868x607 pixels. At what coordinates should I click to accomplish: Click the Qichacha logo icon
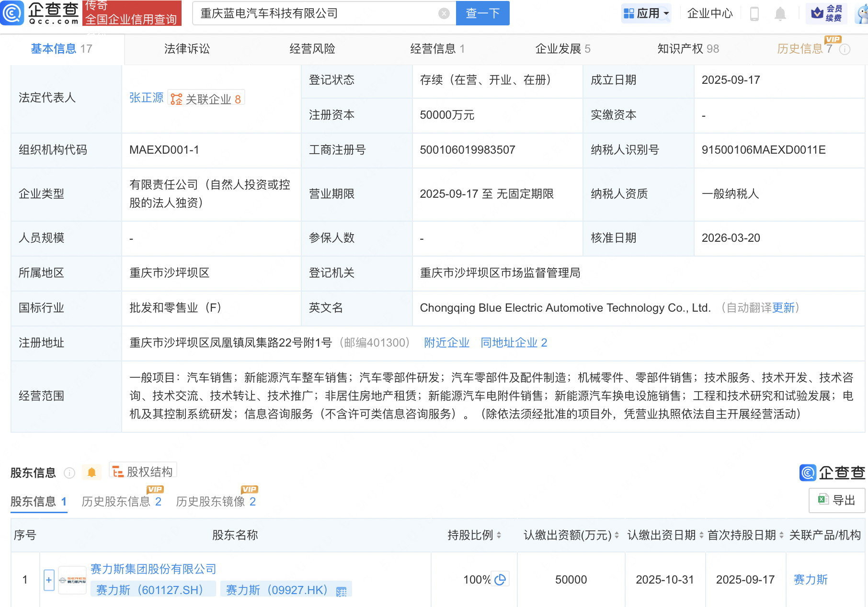[12, 13]
